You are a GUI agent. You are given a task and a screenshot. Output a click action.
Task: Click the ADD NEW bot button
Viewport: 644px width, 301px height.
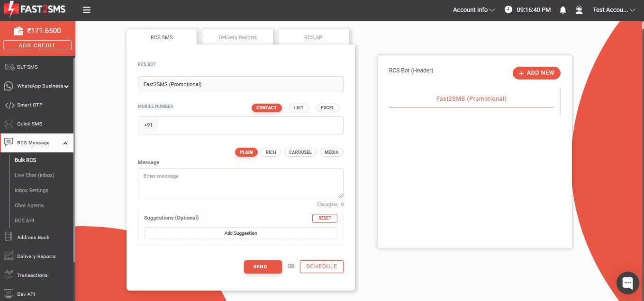pyautogui.click(x=536, y=73)
